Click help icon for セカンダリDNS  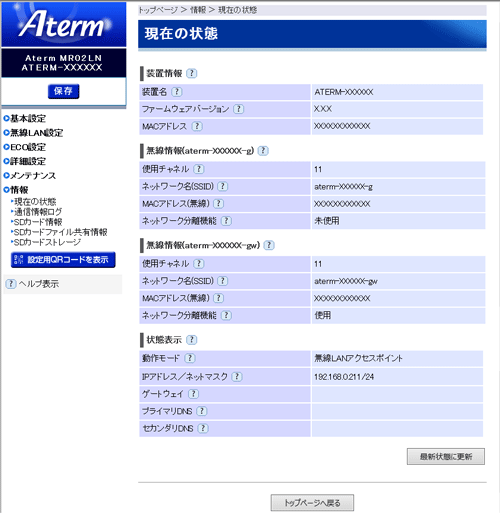pos(203,428)
